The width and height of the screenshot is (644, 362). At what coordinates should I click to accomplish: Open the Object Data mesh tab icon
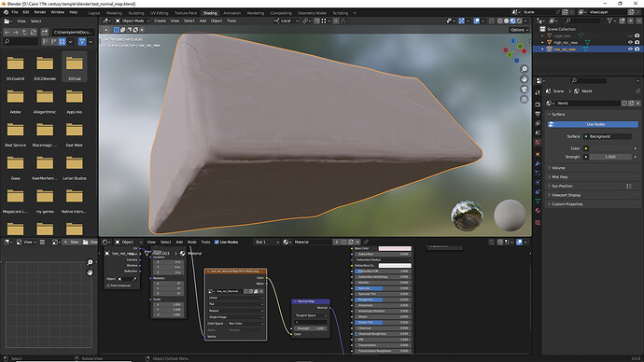click(538, 202)
